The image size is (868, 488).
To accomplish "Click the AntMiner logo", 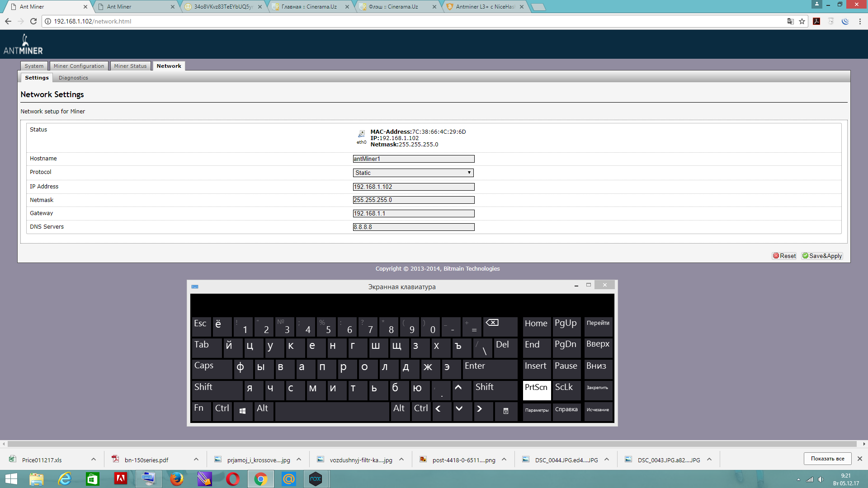I will point(23,44).
